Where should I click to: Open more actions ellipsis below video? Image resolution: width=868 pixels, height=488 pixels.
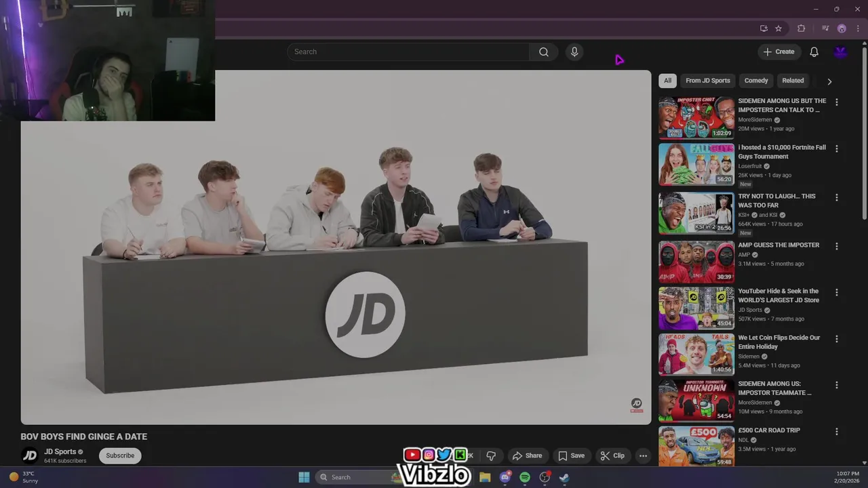click(643, 455)
